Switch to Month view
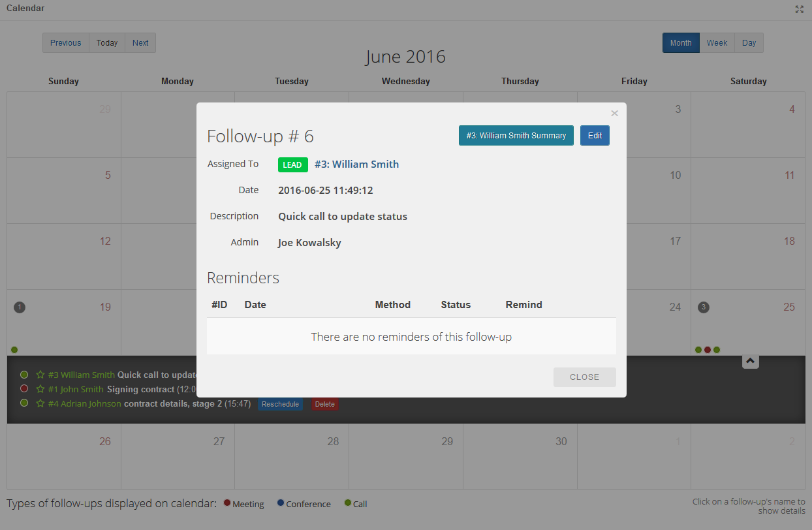The width and height of the screenshot is (812, 530). click(x=681, y=43)
